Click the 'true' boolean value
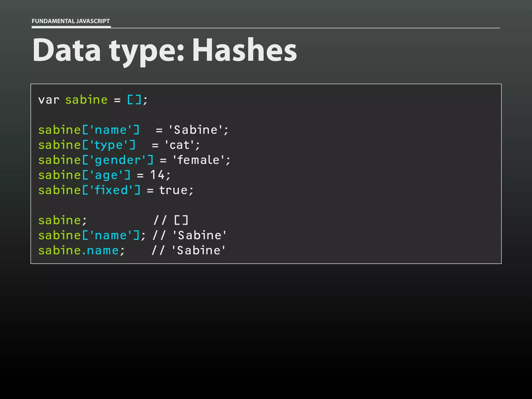 [x=173, y=190]
